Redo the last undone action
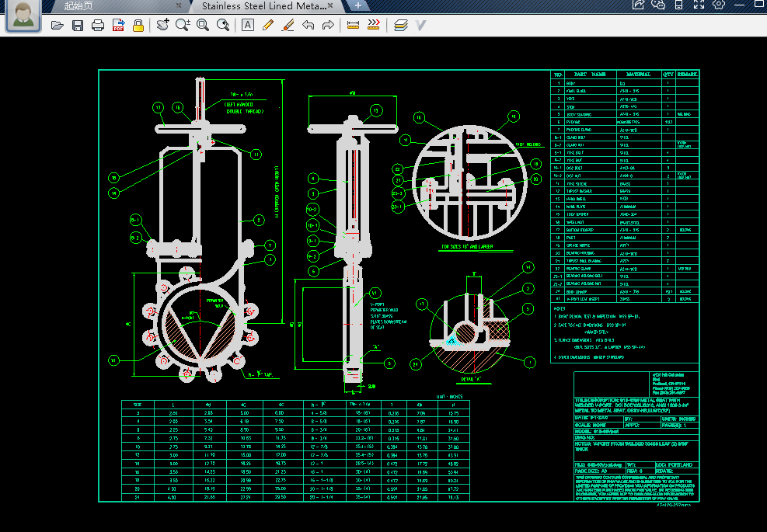Image resolution: width=767 pixels, height=532 pixels. point(328,25)
